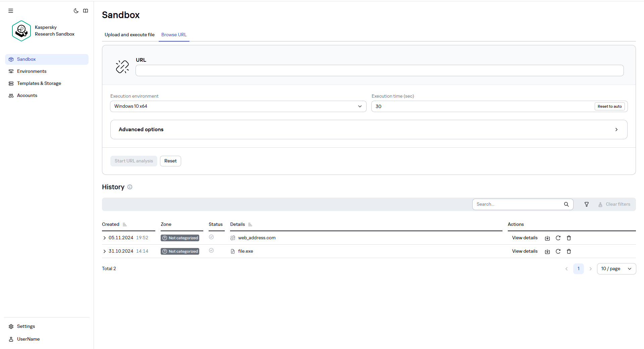Open Environments from the sidebar menu
The height and width of the screenshot is (349, 644).
[x=32, y=71]
